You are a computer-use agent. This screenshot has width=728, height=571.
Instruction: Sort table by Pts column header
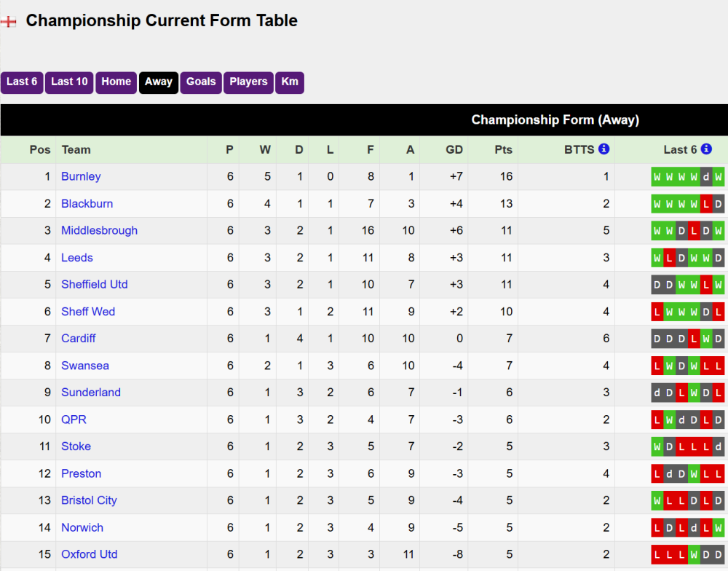click(504, 150)
